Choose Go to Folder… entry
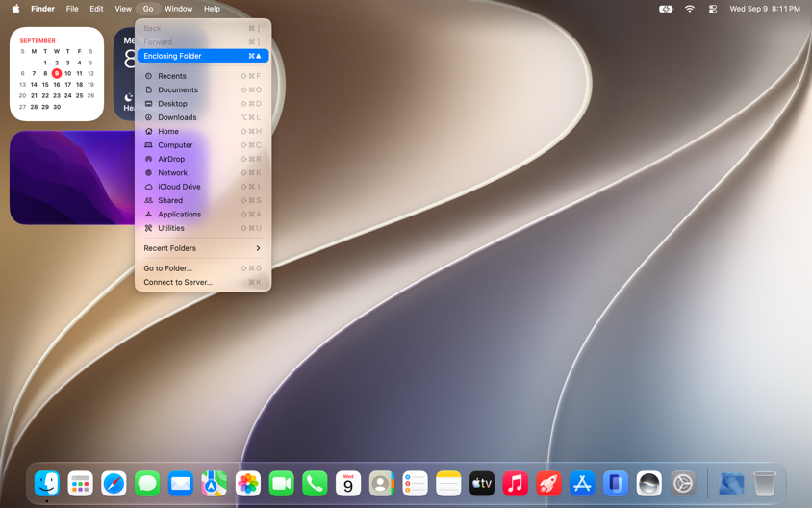Viewport: 812px width, 508px height. click(203, 268)
